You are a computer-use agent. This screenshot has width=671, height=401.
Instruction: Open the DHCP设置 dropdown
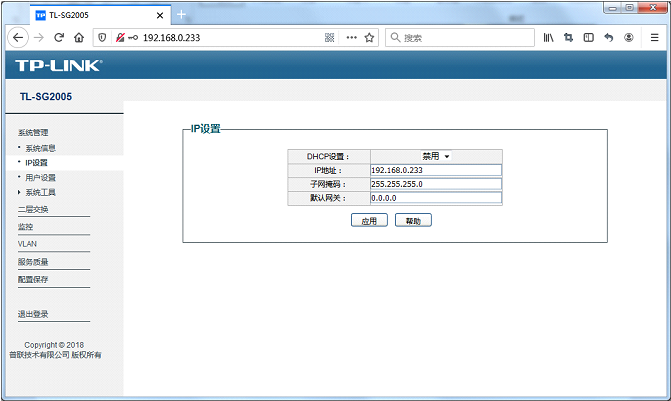click(435, 156)
